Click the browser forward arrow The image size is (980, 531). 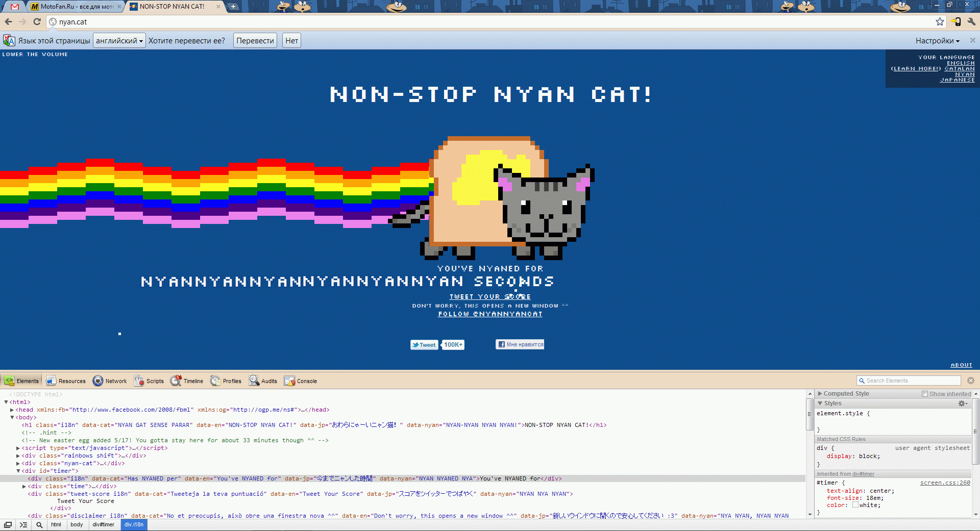pyautogui.click(x=22, y=21)
